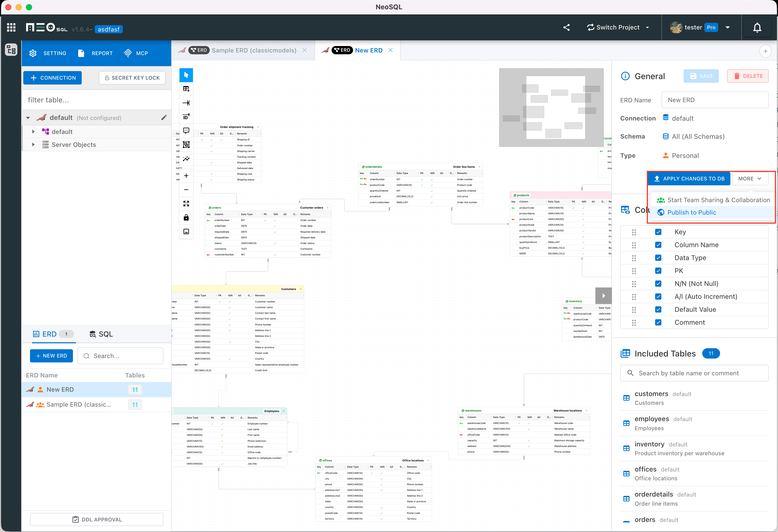Image resolution: width=778 pixels, height=532 pixels.
Task: Select the pointer cursor tool
Action: (186, 75)
